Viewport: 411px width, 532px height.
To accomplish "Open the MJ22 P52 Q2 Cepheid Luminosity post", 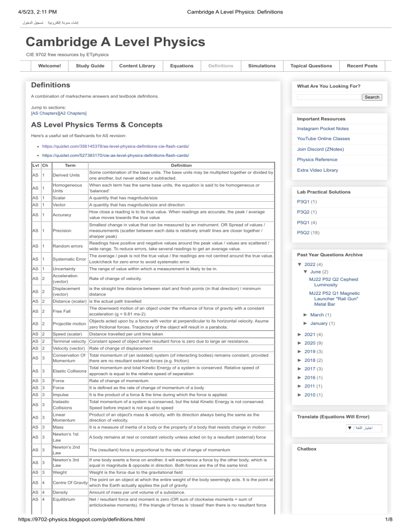I will (x=333, y=282).
